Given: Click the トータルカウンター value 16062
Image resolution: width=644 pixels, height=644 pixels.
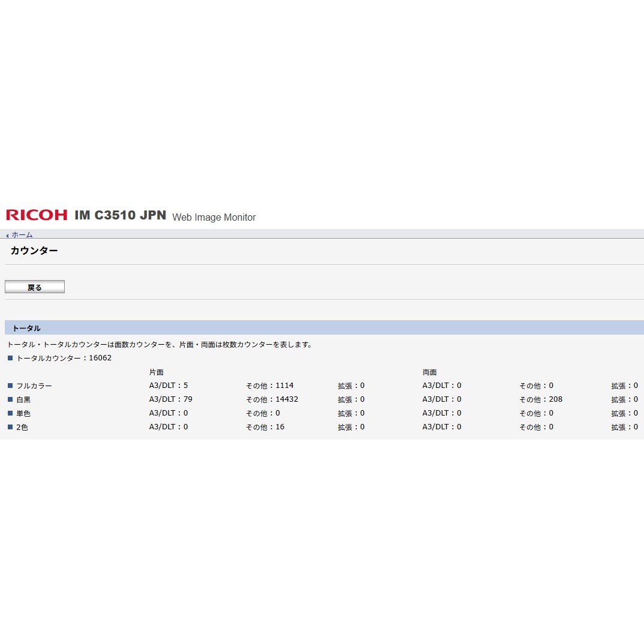Looking at the screenshot, I should coord(100,358).
